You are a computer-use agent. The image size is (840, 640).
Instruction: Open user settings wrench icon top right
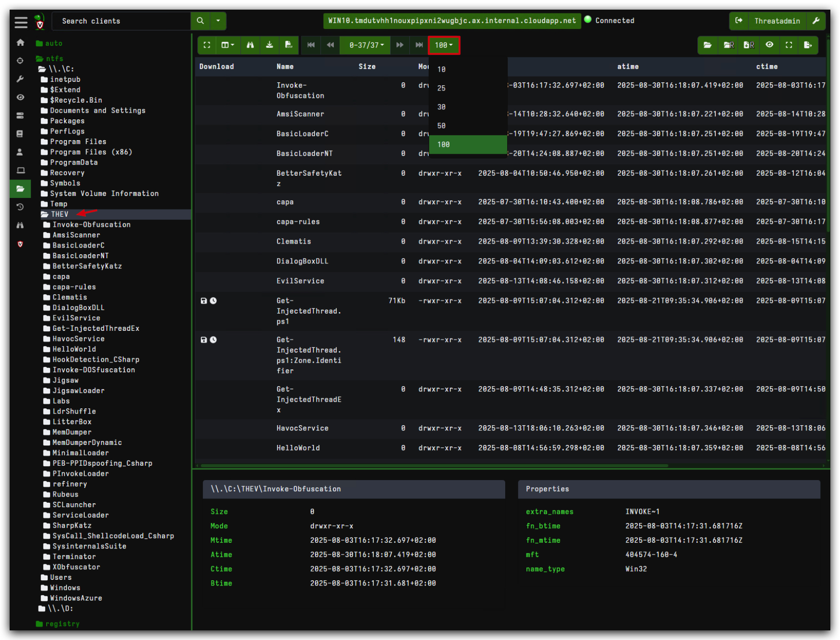click(816, 21)
